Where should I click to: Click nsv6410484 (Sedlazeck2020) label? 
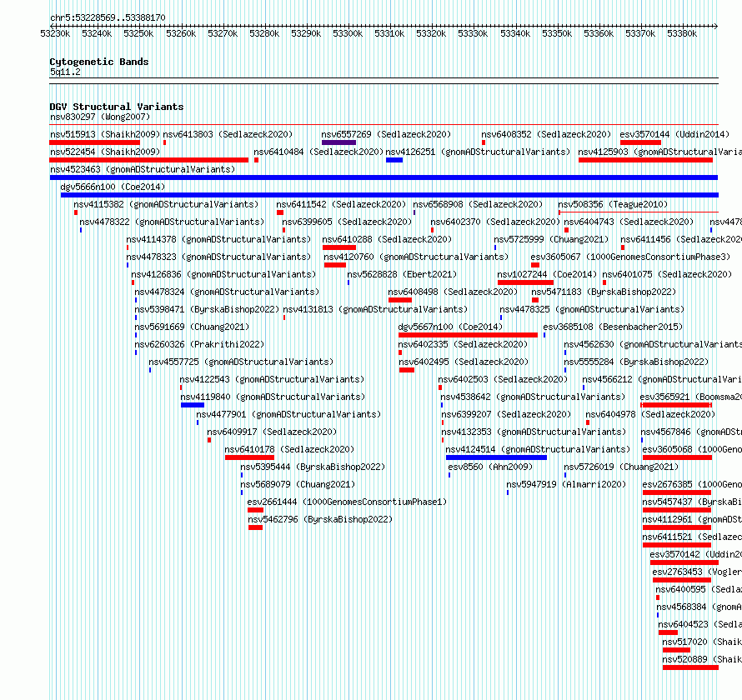tap(318, 152)
